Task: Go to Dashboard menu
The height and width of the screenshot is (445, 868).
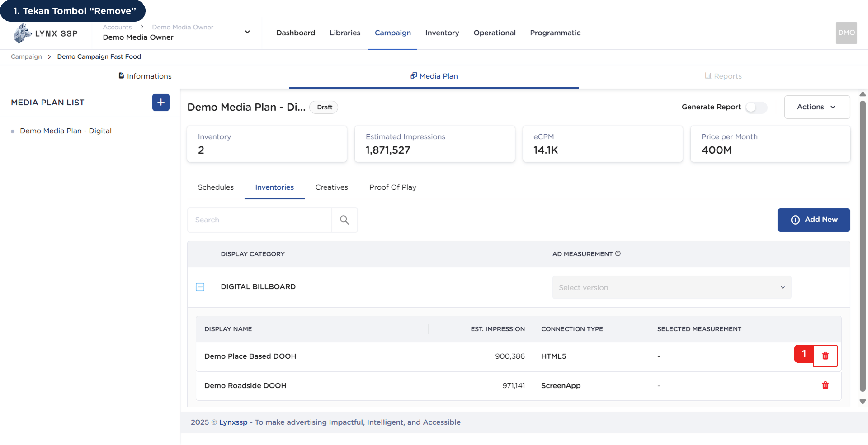Action: pyautogui.click(x=296, y=33)
